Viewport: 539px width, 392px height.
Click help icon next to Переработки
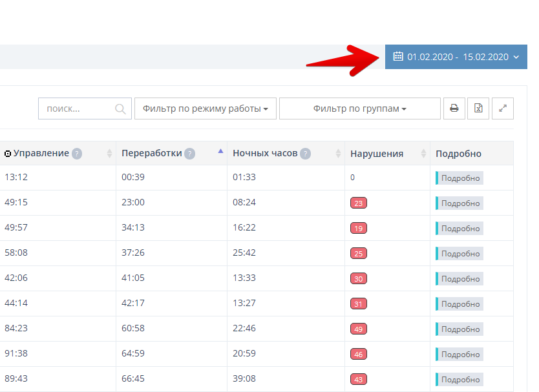pos(189,154)
